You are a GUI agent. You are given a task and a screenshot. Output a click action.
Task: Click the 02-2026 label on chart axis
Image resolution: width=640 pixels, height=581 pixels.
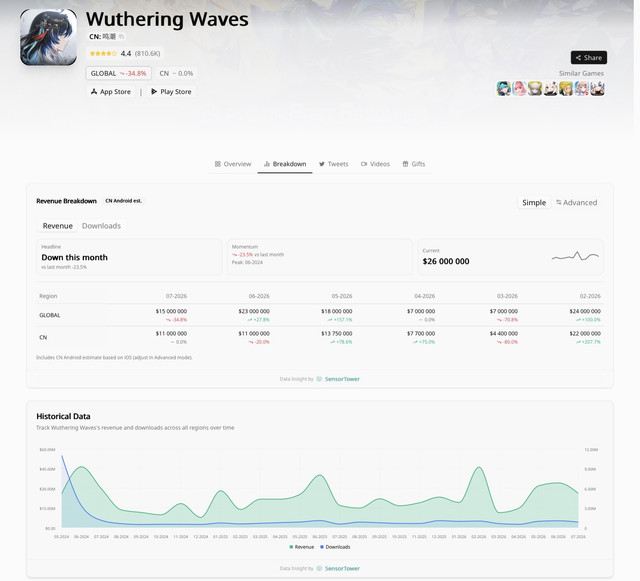[478, 536]
